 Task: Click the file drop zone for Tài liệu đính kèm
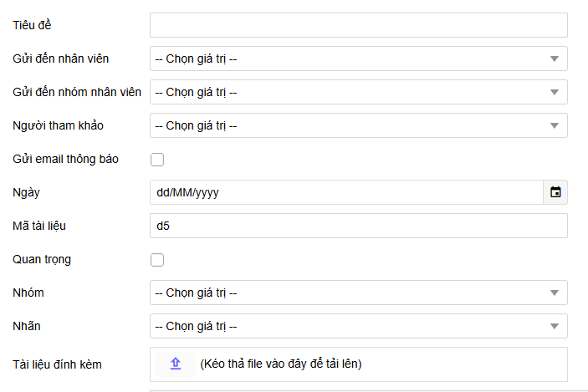(468, 364)
